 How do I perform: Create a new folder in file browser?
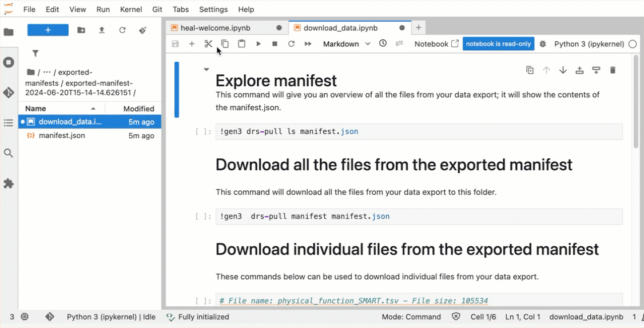coord(81,30)
